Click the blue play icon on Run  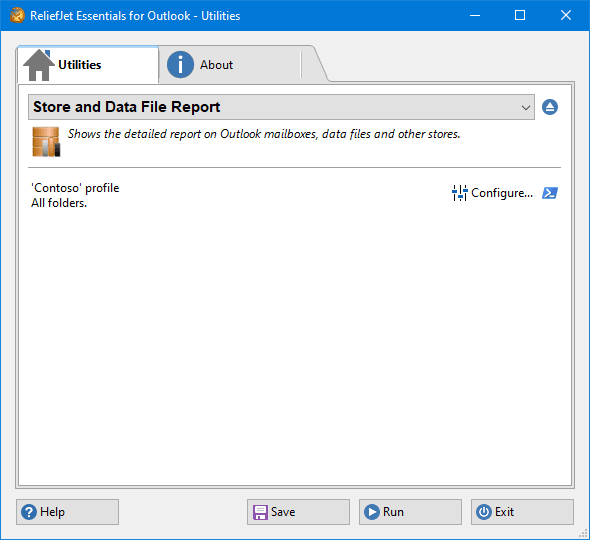(x=372, y=512)
